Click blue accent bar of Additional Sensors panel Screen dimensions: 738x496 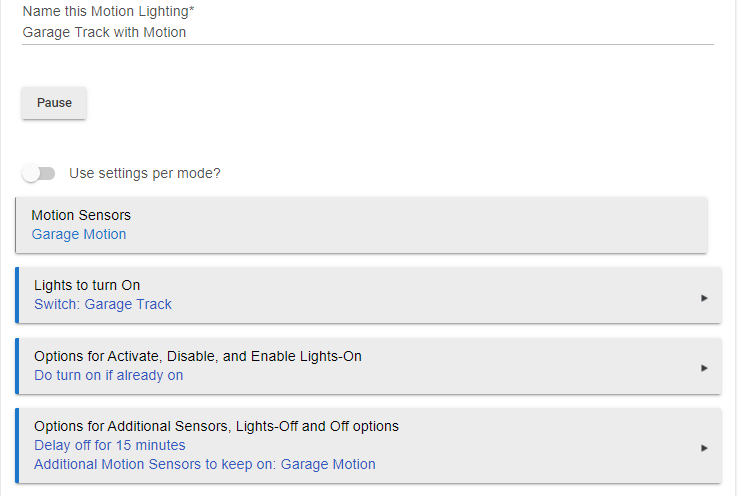[17, 445]
